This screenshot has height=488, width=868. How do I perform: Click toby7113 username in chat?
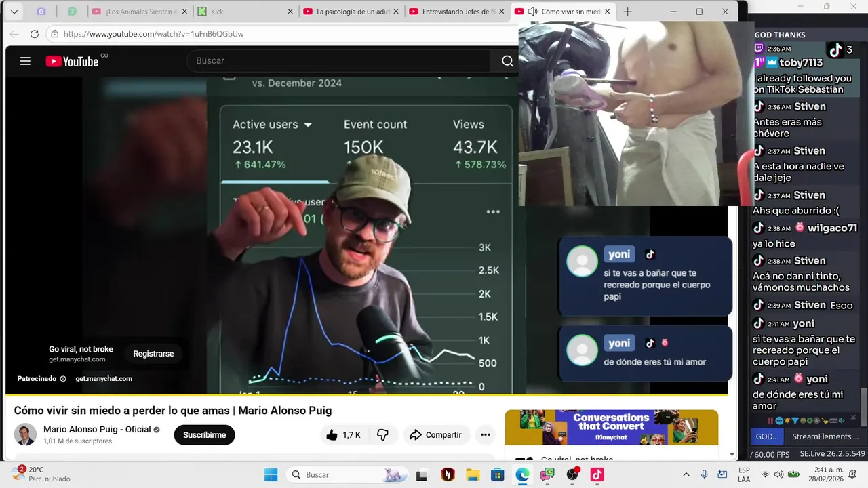click(x=801, y=63)
